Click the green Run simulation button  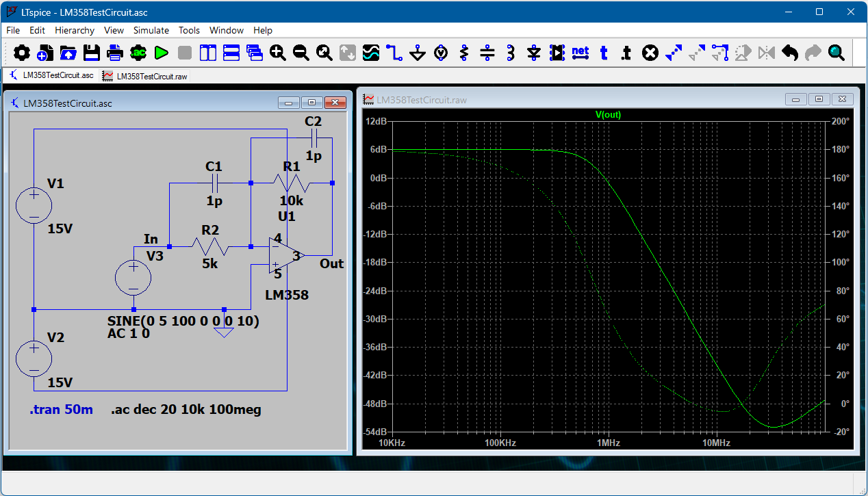(x=162, y=53)
